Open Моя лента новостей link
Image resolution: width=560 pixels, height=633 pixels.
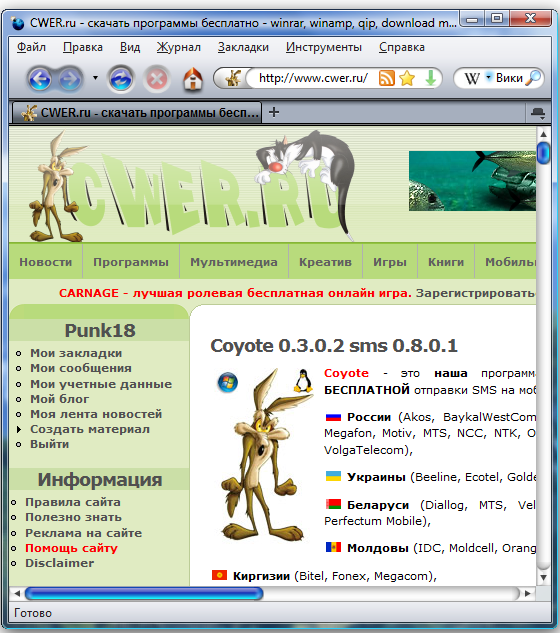point(96,414)
